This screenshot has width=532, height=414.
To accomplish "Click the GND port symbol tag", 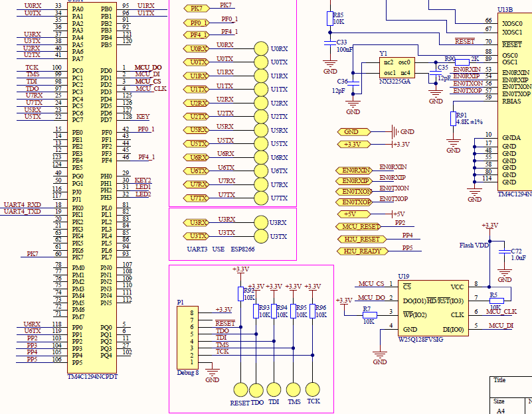I will coord(354,132).
